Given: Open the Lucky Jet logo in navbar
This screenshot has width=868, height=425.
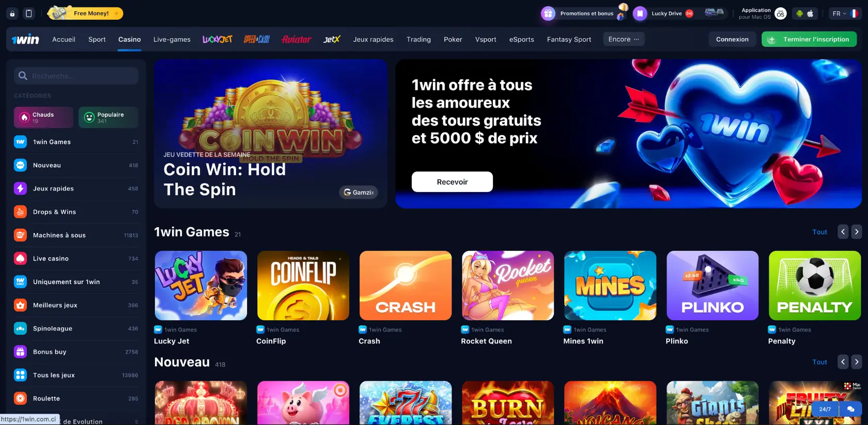Looking at the screenshot, I should point(217,39).
